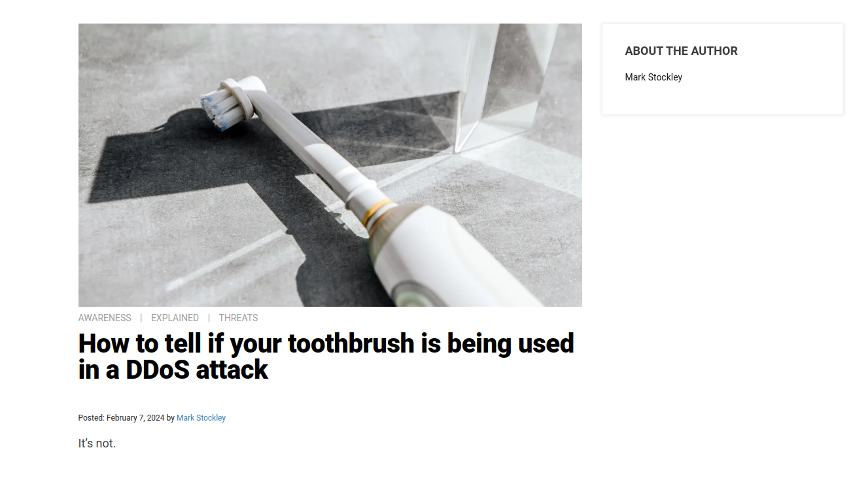
Task: Click the toothbrush DDoS article headline
Action: pyautogui.click(x=326, y=356)
